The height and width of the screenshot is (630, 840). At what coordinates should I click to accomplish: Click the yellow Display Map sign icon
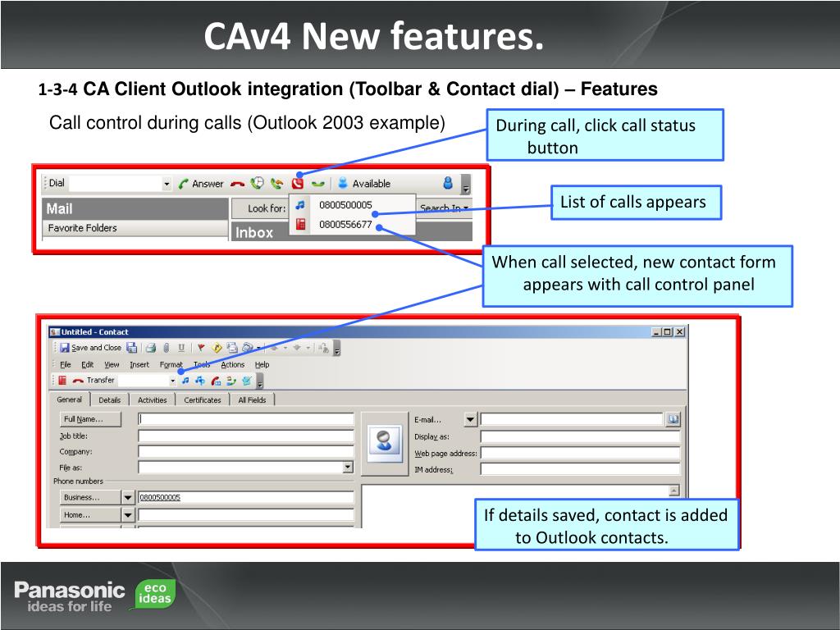pyautogui.click(x=217, y=348)
